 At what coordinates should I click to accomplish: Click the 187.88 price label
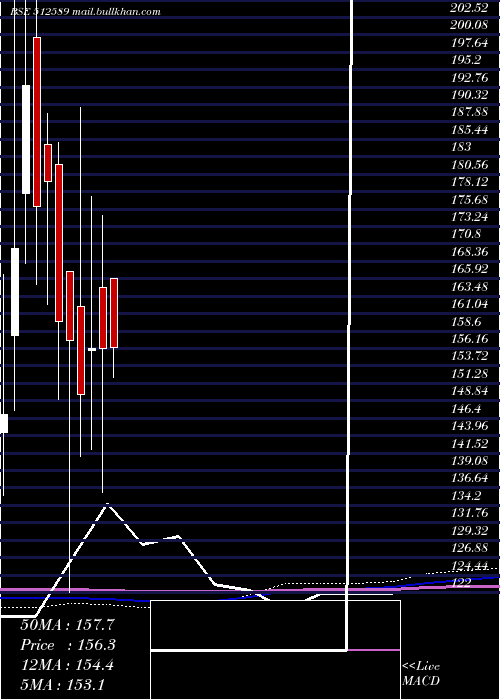[x=469, y=112]
